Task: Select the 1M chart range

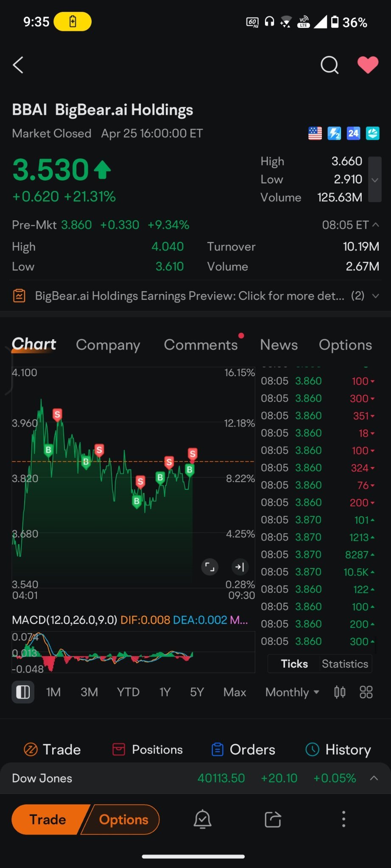Action: (x=53, y=692)
